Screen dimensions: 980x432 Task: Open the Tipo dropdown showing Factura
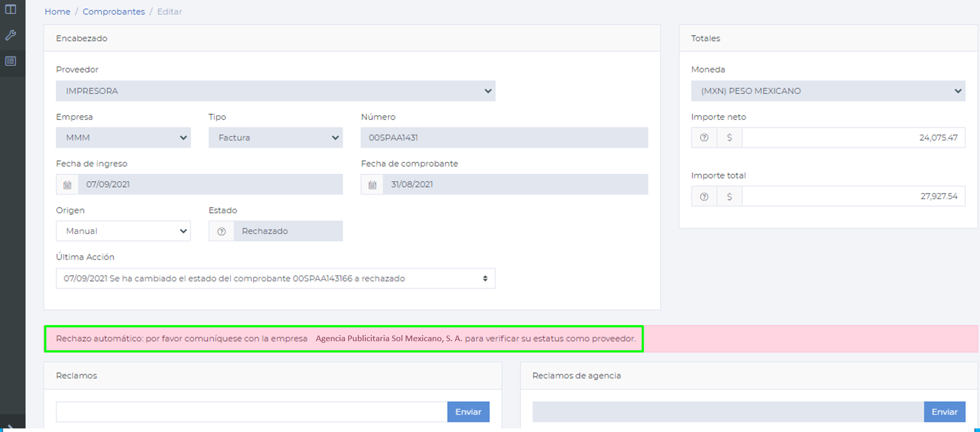276,138
